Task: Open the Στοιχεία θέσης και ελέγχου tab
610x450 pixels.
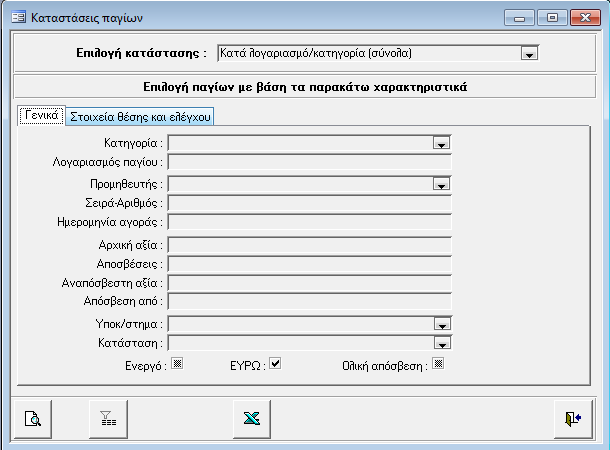Action: click(140, 117)
